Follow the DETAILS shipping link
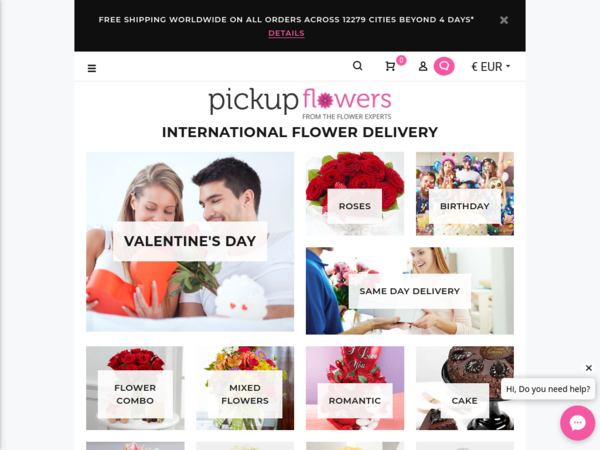The width and height of the screenshot is (600, 450). pos(286,33)
